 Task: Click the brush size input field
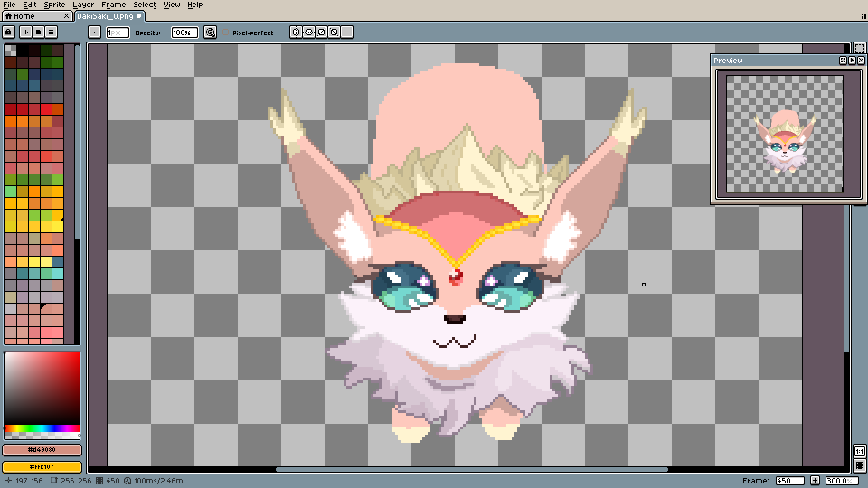118,33
